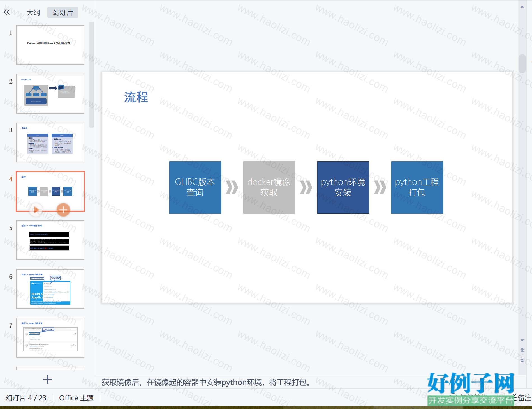Image resolution: width=532 pixels, height=409 pixels.
Task: Select slide 1 thumbnail with Python title
Action: point(50,45)
